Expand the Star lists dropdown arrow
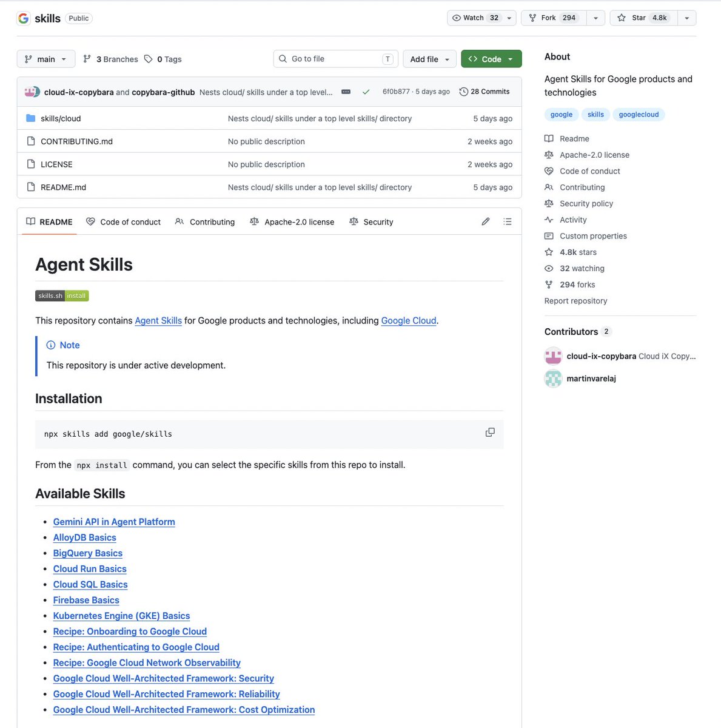Image resolution: width=721 pixels, height=728 pixels. click(686, 18)
